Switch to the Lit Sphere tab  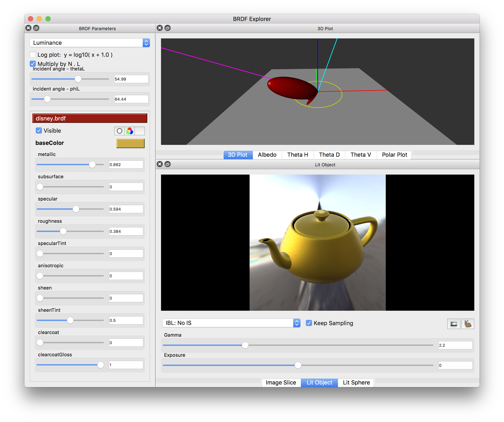(x=356, y=382)
